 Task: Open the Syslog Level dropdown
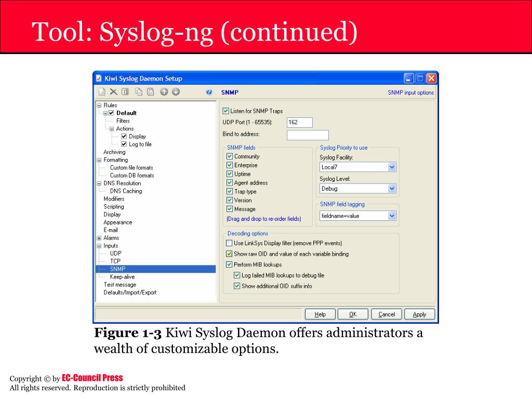(x=392, y=189)
